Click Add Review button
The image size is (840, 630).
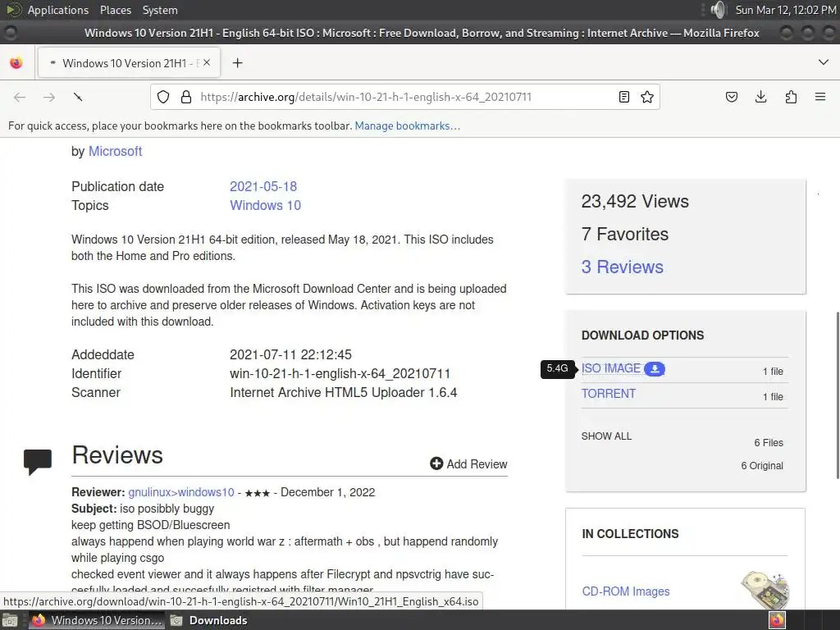point(468,464)
